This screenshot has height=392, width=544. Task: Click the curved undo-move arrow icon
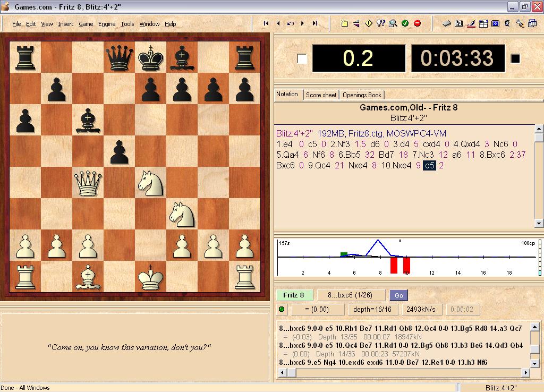click(x=291, y=23)
